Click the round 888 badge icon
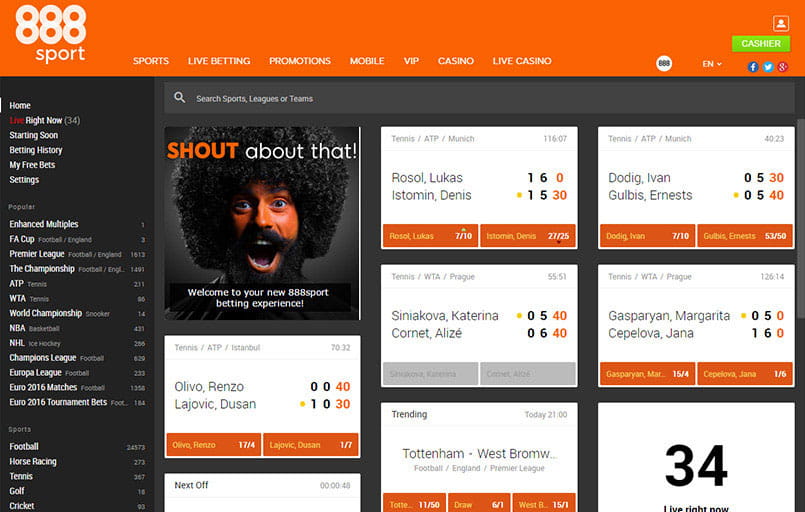Image resolution: width=805 pixels, height=512 pixels. click(x=664, y=63)
